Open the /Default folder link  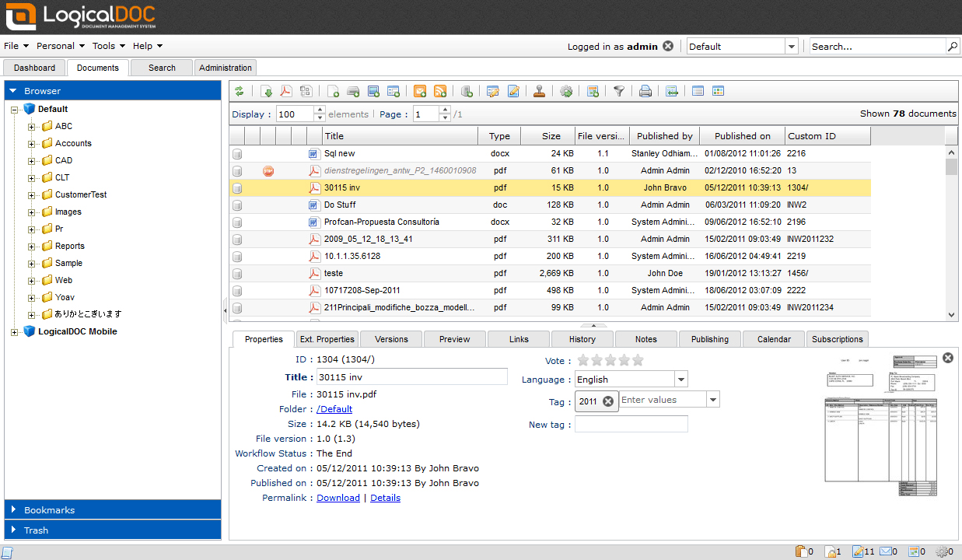point(334,409)
